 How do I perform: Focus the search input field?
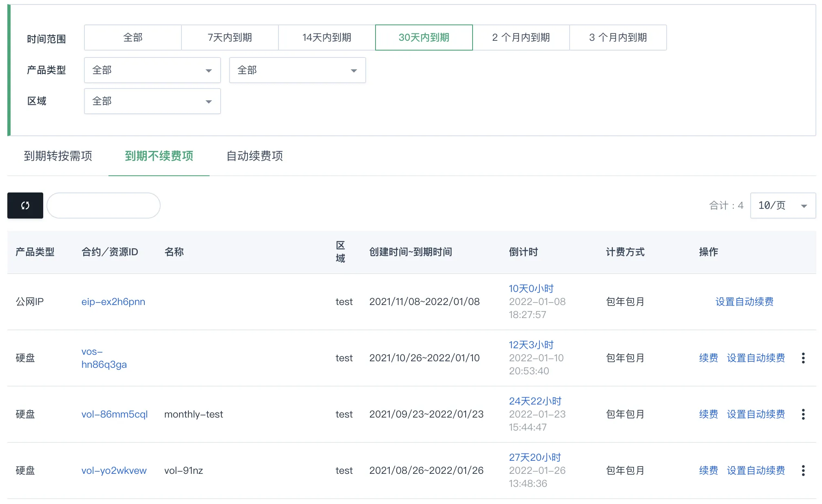coord(104,206)
